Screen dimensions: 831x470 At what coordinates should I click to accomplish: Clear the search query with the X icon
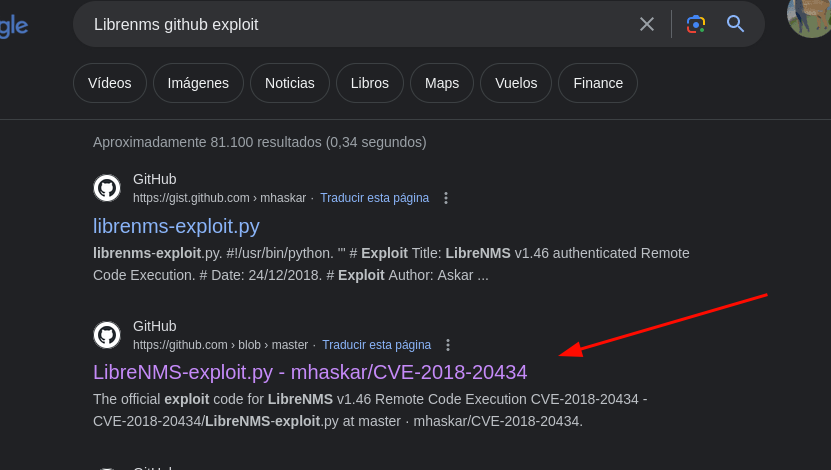pos(647,24)
